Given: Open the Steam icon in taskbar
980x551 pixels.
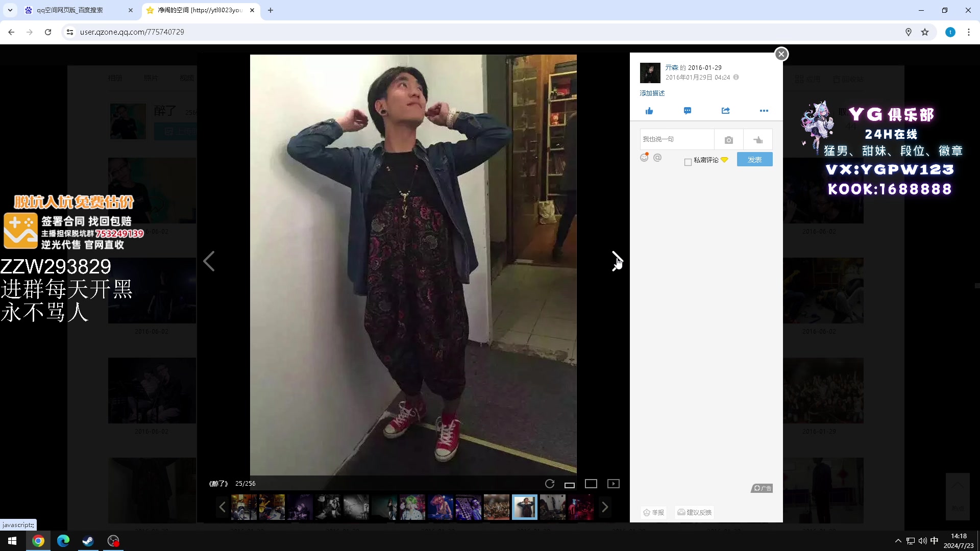Looking at the screenshot, I should tap(88, 541).
